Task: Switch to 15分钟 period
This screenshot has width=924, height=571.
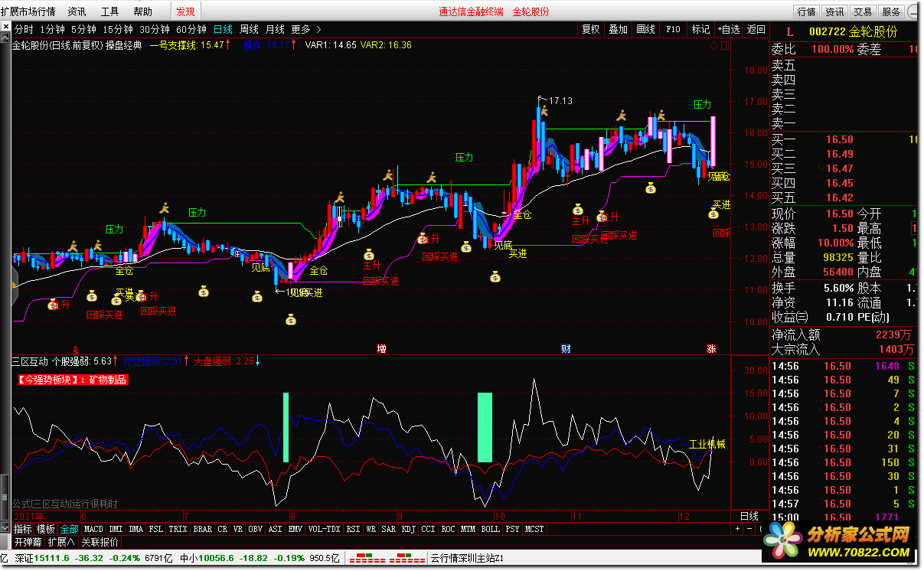Action: [118, 29]
